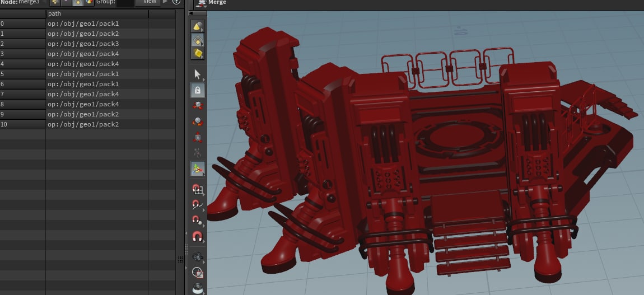Show Detail attributes in spreadsheet
This screenshot has width=644, height=295.
click(89, 2)
